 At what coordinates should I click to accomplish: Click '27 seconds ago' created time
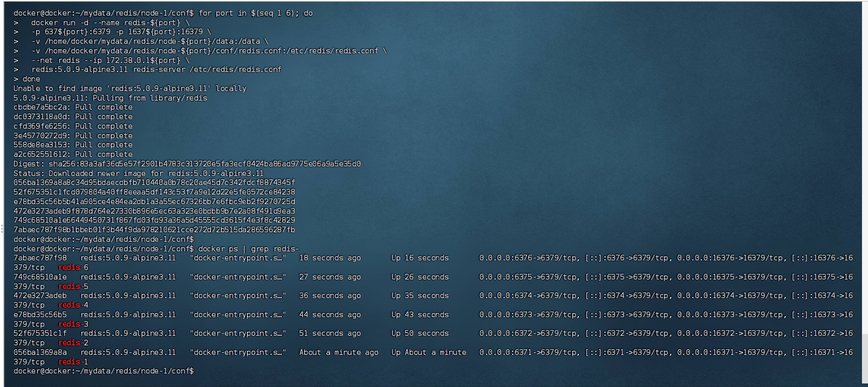(x=330, y=277)
